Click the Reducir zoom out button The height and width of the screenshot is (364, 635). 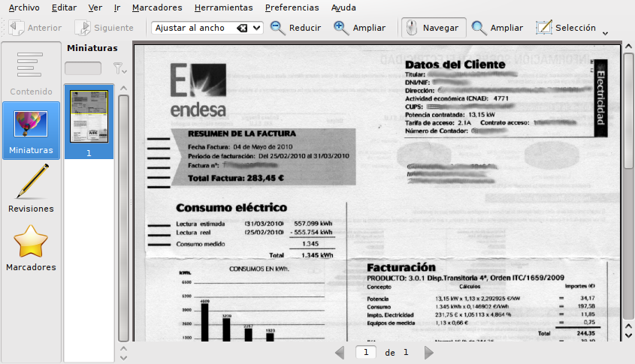[x=295, y=28]
